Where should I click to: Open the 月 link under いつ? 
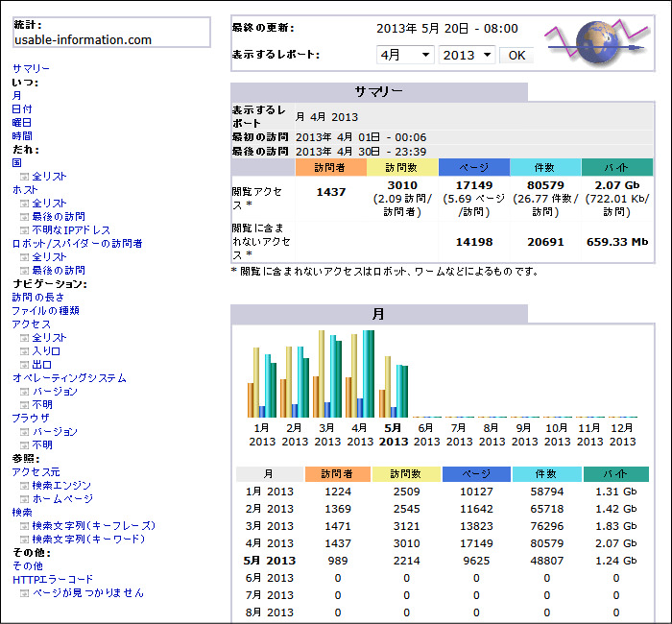pos(16,95)
